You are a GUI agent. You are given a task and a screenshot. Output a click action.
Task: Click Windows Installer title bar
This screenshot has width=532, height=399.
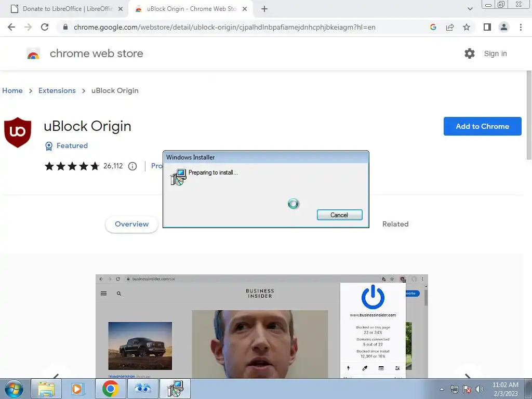[x=265, y=157]
